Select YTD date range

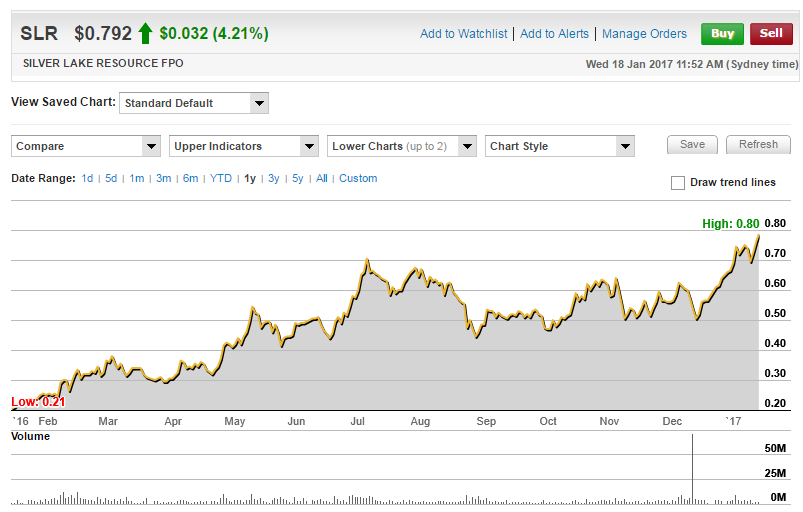221,179
